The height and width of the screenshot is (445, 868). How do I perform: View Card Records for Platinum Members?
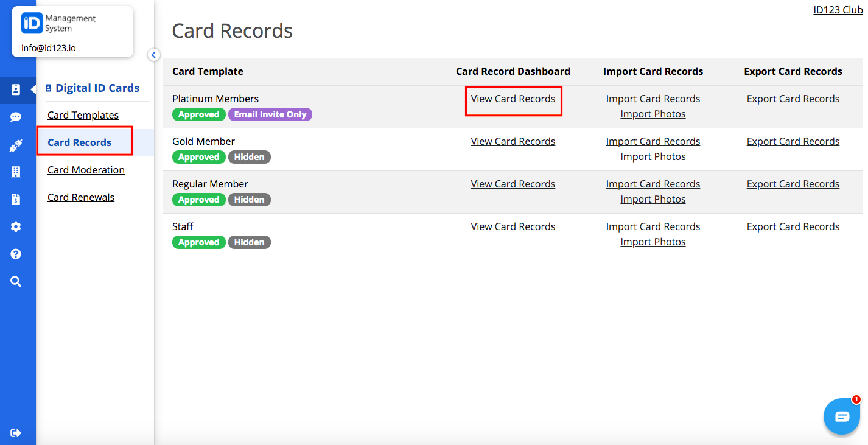513,98
